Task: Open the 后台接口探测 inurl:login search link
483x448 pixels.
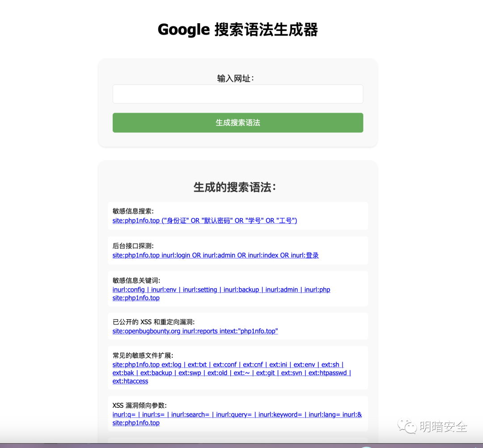Action: pos(216,255)
